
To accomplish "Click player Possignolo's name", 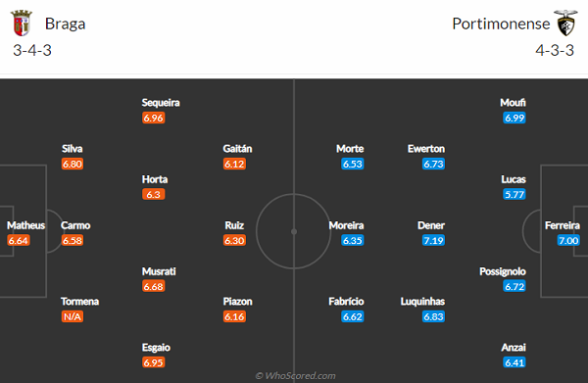I will tap(503, 271).
